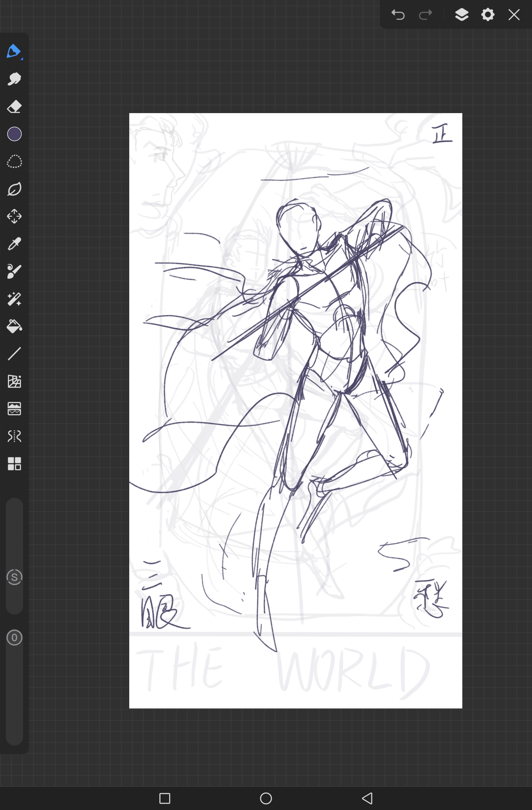Click the brush size slider marked S
Image resolution: width=532 pixels, height=810 pixels.
[x=14, y=577]
